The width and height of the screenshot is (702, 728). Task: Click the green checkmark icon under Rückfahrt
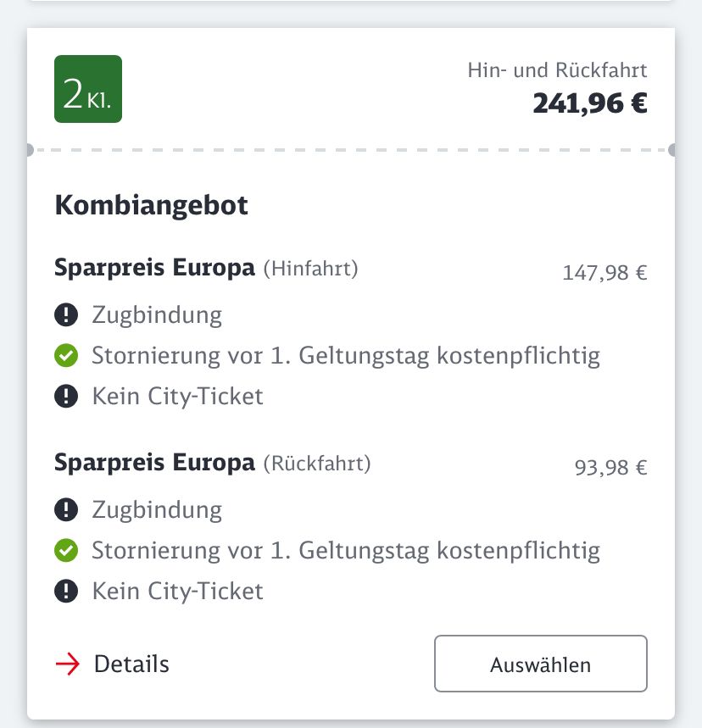(x=66, y=551)
